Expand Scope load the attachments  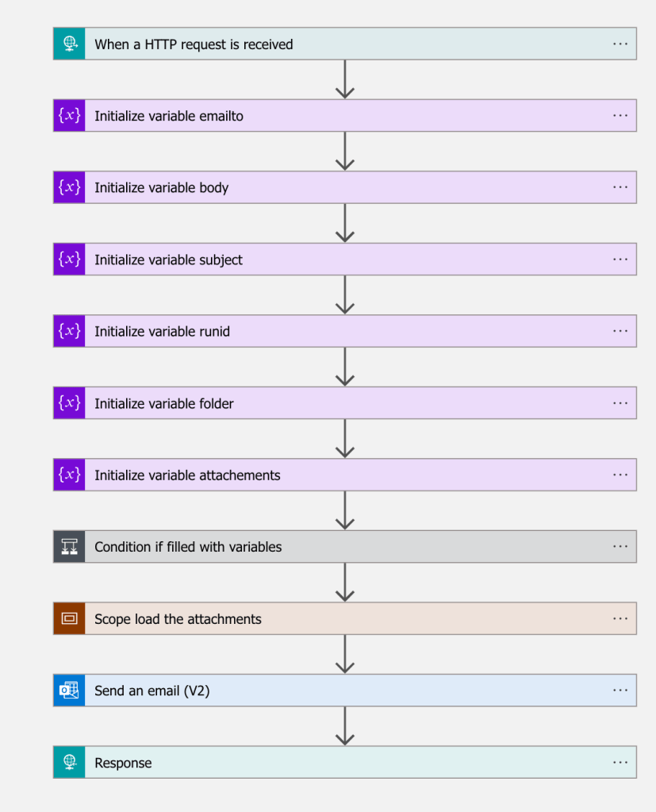pos(345,618)
